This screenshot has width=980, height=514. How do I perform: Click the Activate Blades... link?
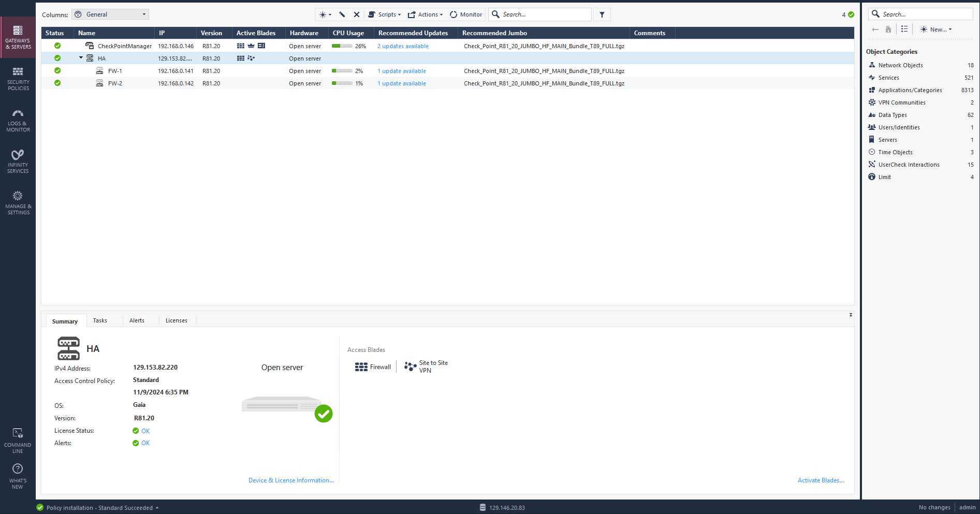pyautogui.click(x=821, y=480)
